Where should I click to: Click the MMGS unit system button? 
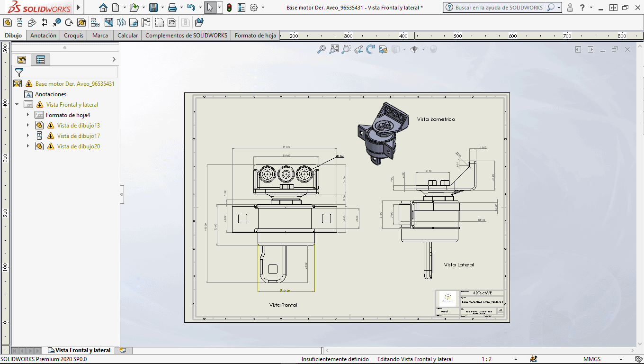pos(592,359)
